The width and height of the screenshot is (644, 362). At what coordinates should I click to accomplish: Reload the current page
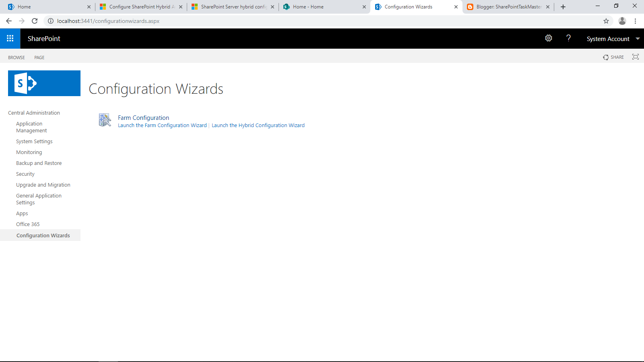[35, 21]
